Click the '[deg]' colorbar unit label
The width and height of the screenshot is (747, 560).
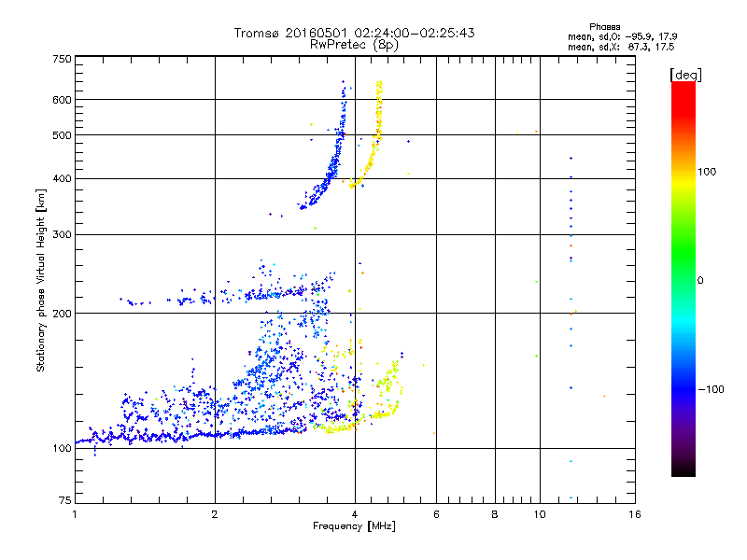(685, 75)
